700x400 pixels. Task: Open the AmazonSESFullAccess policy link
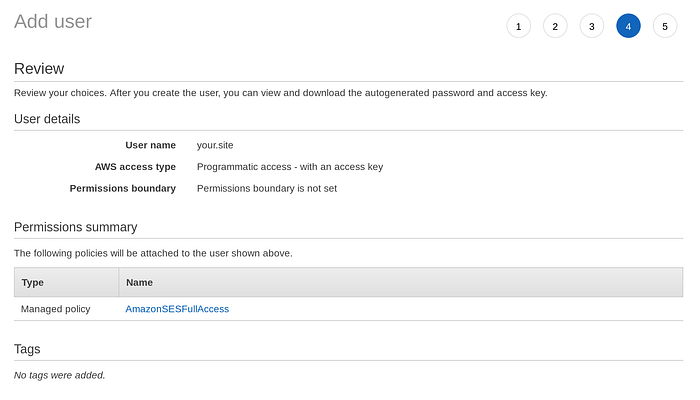tap(177, 309)
